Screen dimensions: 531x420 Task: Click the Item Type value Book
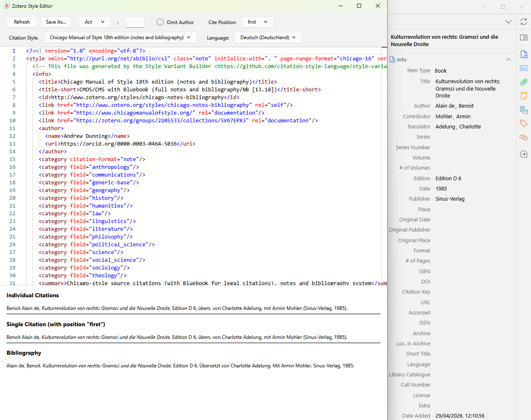pos(441,71)
